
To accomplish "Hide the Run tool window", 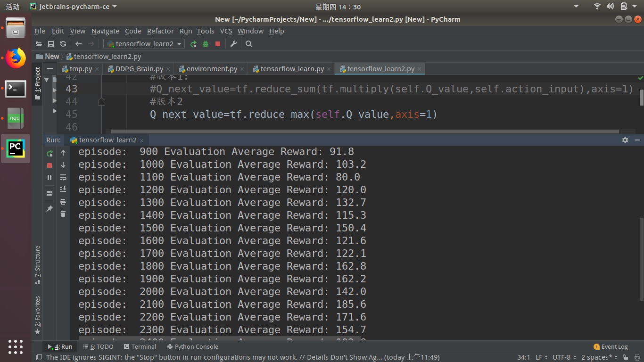I will [637, 140].
